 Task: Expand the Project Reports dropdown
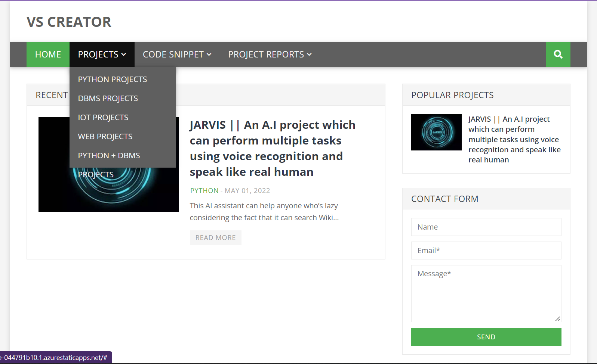[x=270, y=55]
